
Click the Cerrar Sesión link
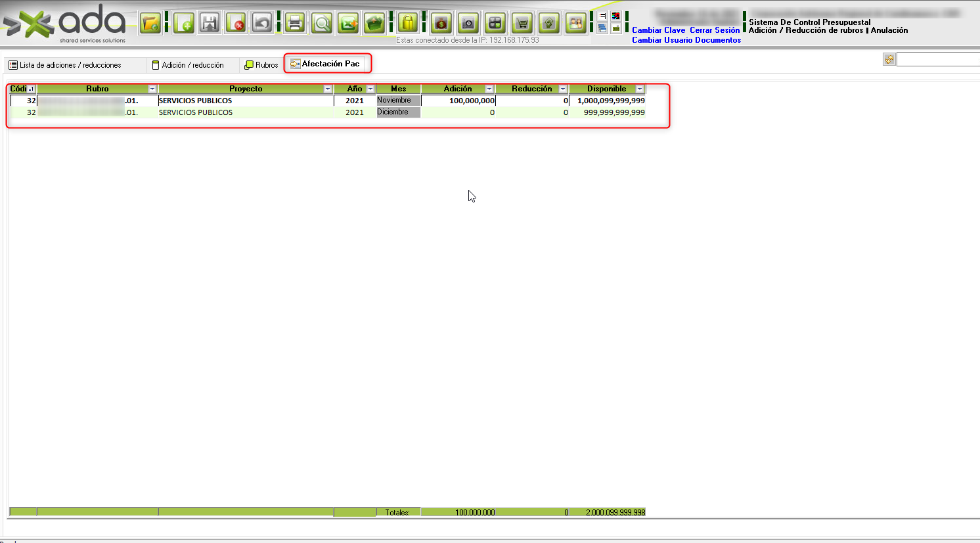(715, 30)
